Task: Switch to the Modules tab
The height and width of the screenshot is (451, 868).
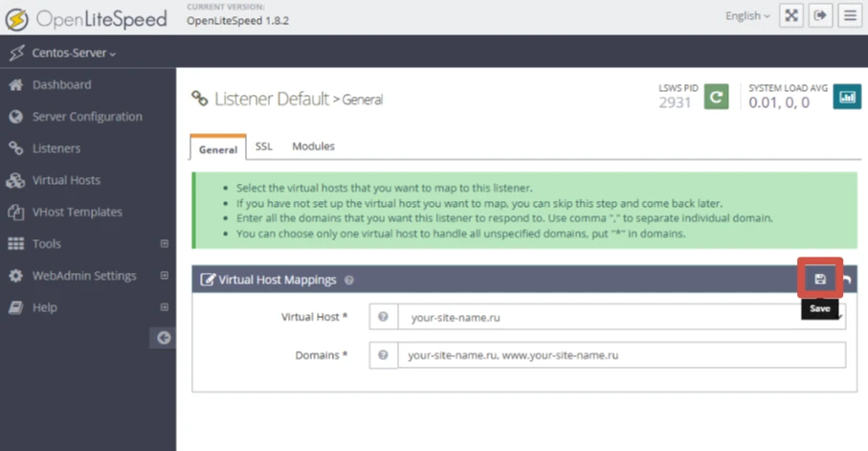Action: tap(313, 147)
